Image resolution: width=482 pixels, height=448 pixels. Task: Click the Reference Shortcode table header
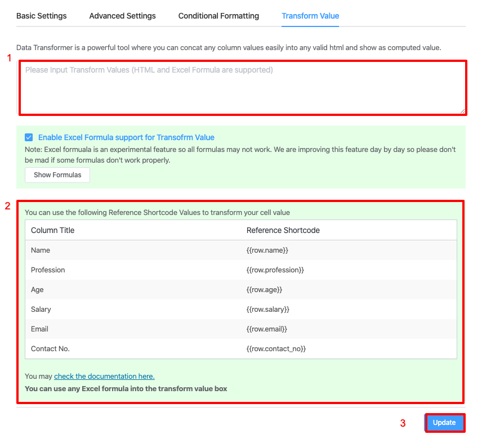point(283,230)
